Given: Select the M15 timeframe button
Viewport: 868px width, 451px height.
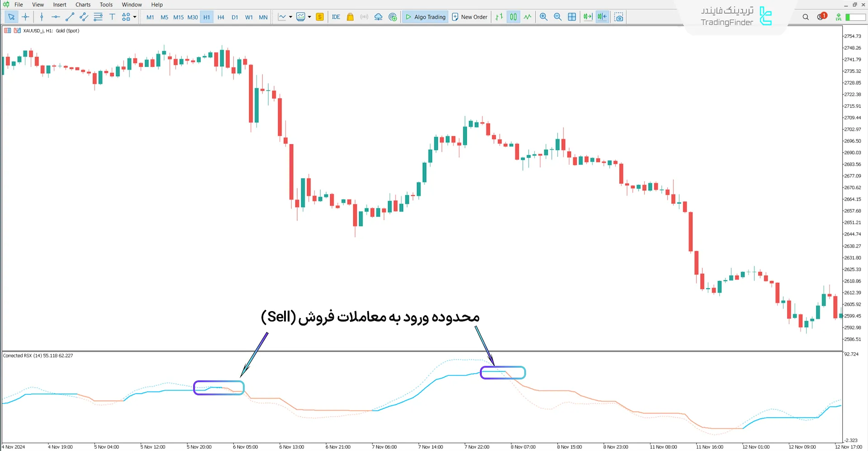Looking at the screenshot, I should click(178, 17).
